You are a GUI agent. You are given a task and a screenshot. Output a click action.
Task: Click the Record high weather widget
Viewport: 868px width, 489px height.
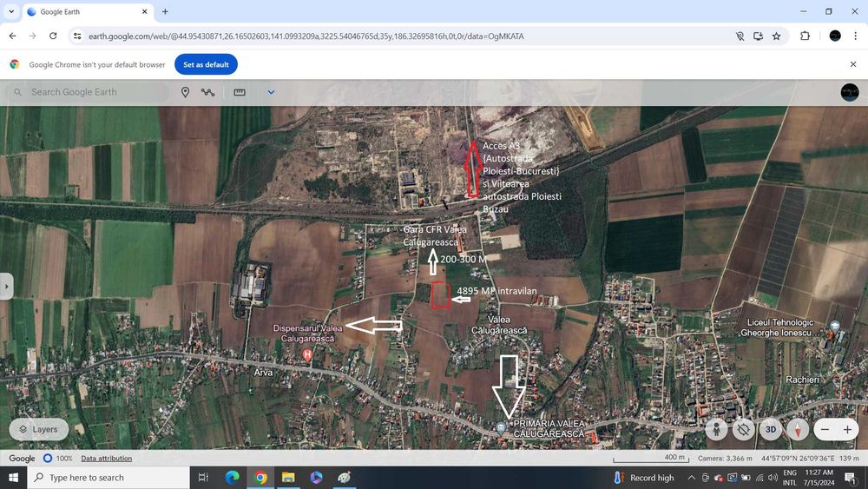644,478
